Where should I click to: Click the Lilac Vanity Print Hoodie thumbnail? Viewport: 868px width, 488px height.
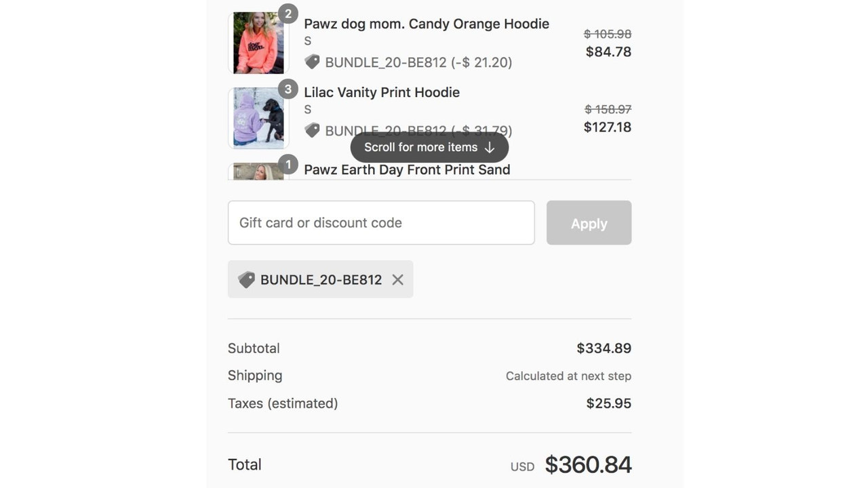(258, 117)
